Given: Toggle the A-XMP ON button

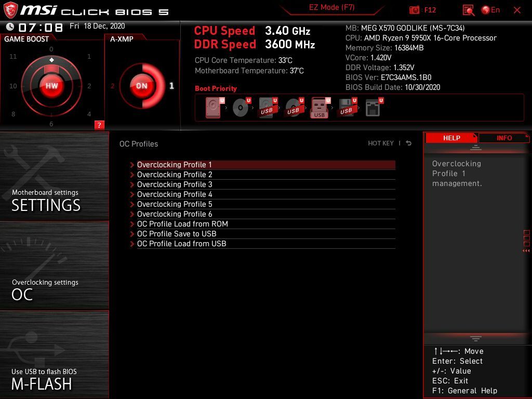Looking at the screenshot, I should (142, 86).
